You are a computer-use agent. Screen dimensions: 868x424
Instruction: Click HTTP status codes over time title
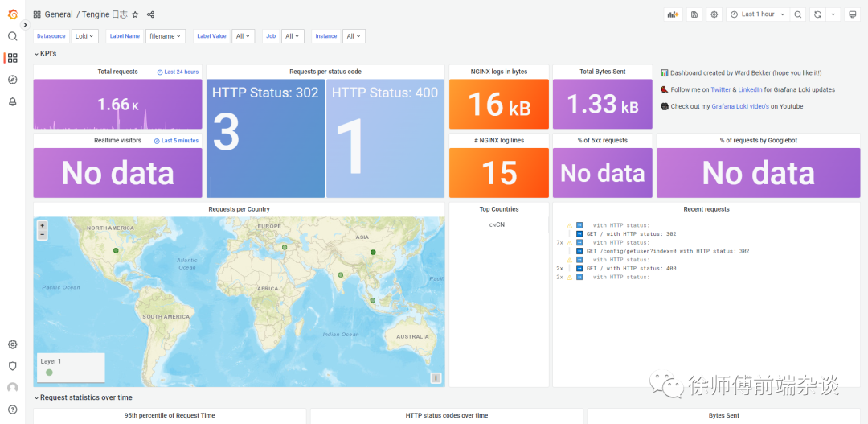point(447,415)
